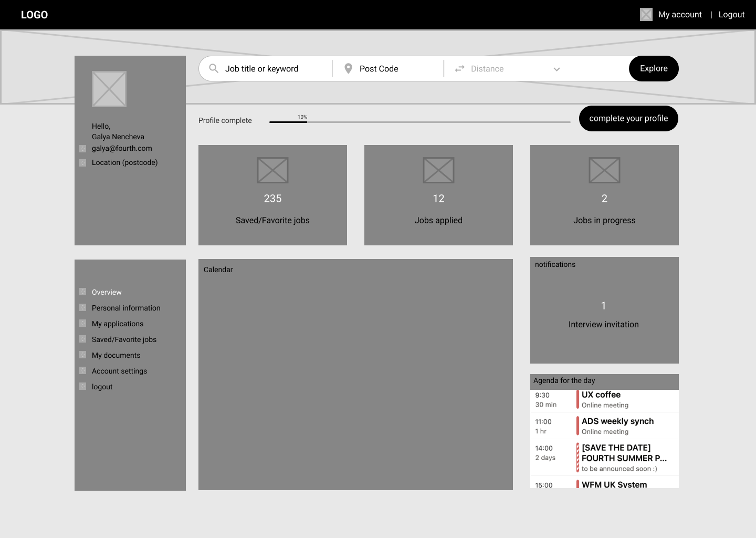This screenshot has width=756, height=538.
Task: Click the complete your profile button
Action: (628, 118)
